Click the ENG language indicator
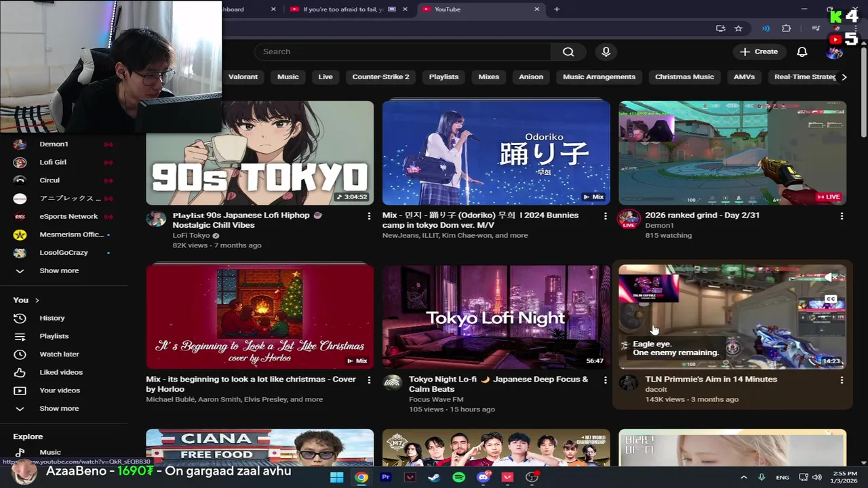The image size is (868, 488). pyautogui.click(x=783, y=477)
